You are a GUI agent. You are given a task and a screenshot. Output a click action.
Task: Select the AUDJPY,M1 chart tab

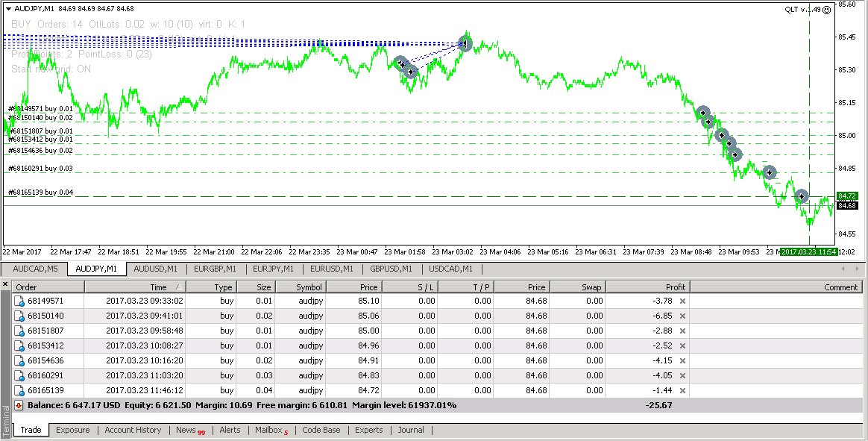(x=96, y=269)
